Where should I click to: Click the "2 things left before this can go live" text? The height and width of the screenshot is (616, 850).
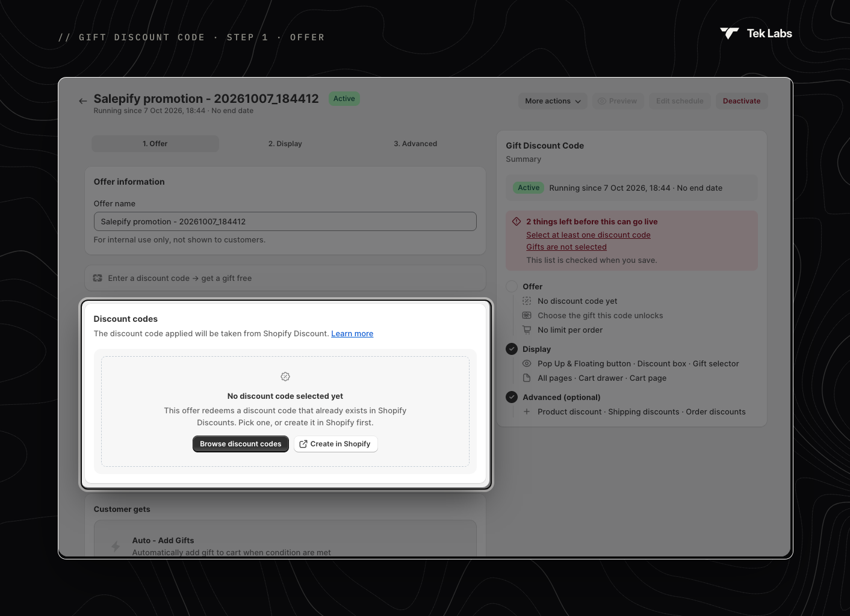(x=592, y=221)
